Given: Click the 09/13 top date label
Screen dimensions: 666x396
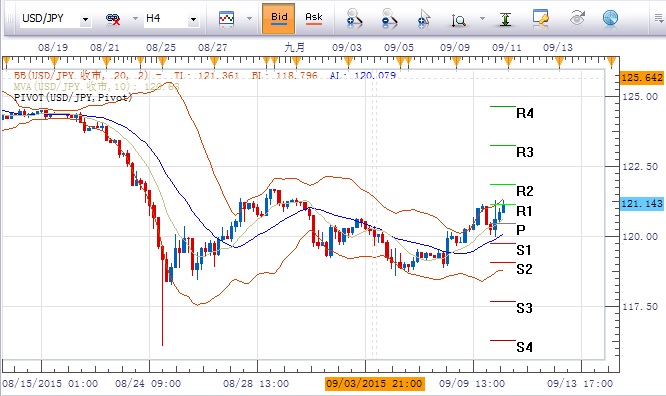Looking at the screenshot, I should click(x=558, y=48).
